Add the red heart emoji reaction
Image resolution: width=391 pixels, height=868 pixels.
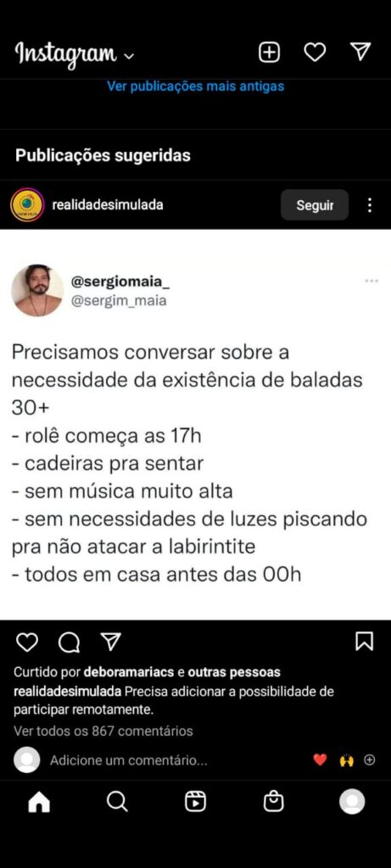pyautogui.click(x=320, y=760)
